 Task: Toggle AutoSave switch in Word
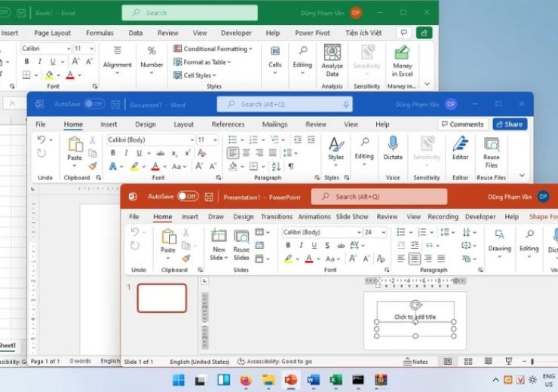point(94,104)
